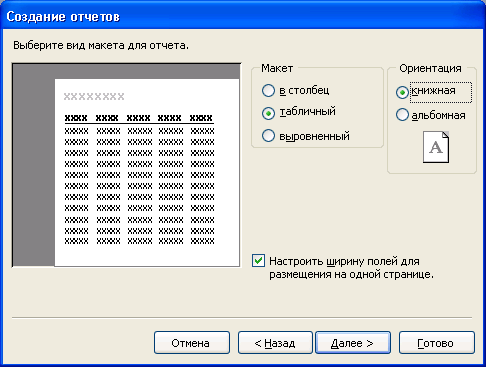This screenshot has height=367, width=486.
Task: Finish the wizard with "Готово"
Action: (x=437, y=343)
